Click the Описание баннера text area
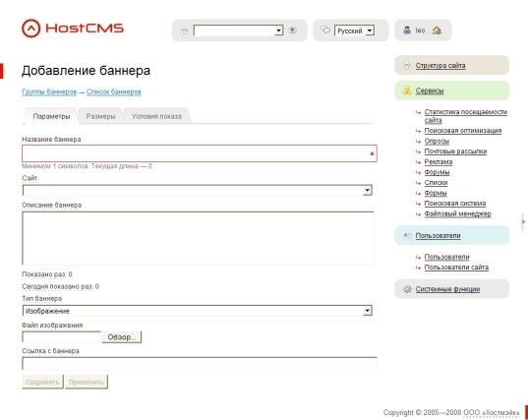This screenshot has width=528, height=420. pyautogui.click(x=198, y=238)
